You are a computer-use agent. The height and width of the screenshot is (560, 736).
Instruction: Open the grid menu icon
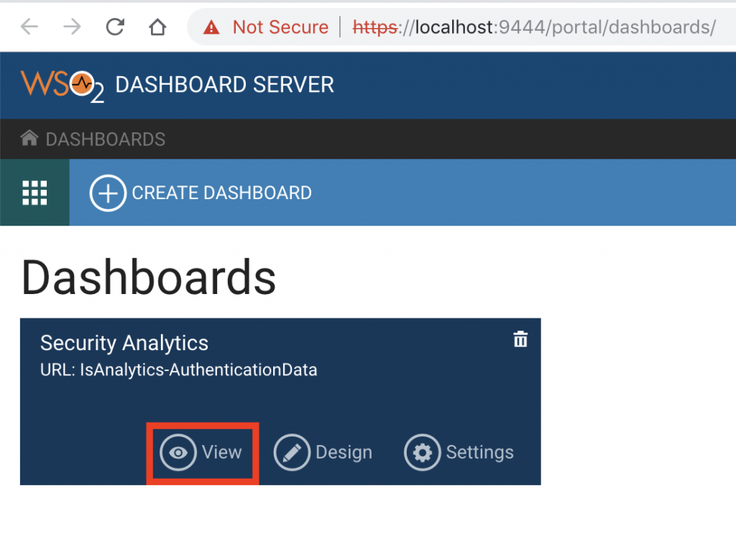pyautogui.click(x=34, y=193)
